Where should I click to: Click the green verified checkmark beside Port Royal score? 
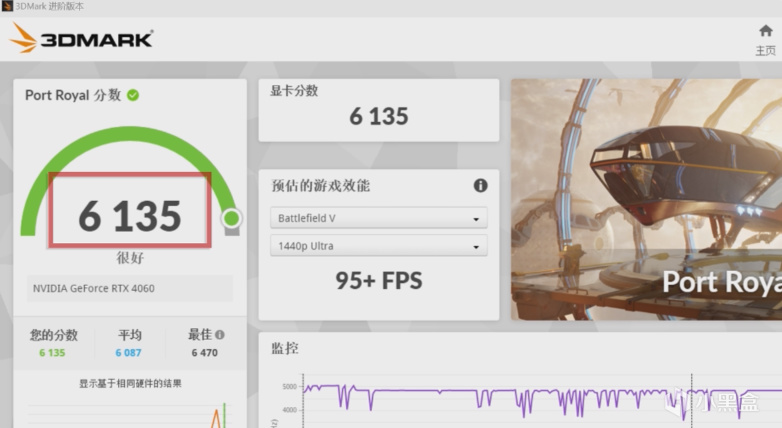pos(133,95)
